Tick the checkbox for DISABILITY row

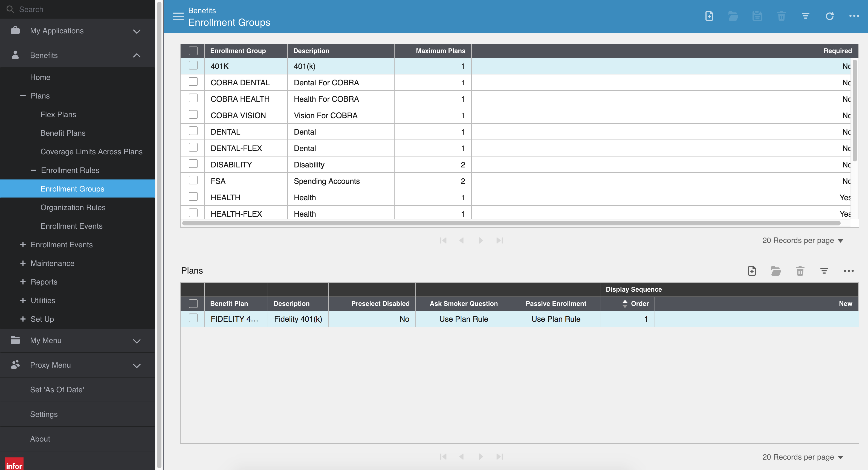193,164
